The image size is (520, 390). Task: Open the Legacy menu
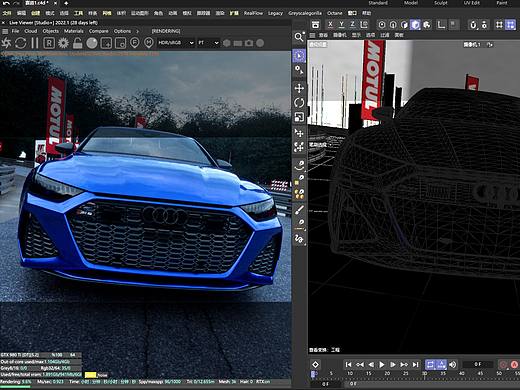point(275,13)
